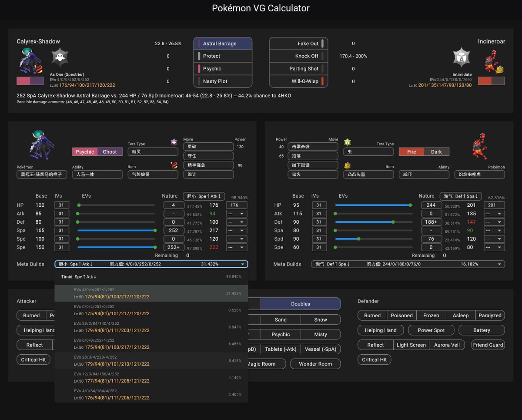This screenshot has height=420, width=522.
Task: Open attacker Atk stat stage dropdown
Action: [237, 214]
